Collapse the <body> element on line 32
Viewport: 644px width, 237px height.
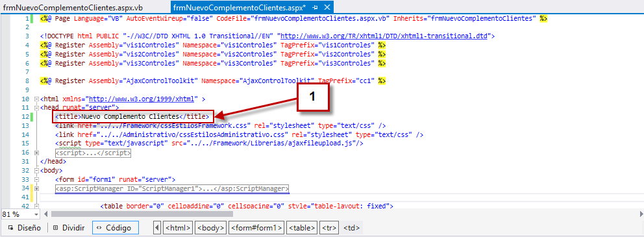click(x=36, y=171)
